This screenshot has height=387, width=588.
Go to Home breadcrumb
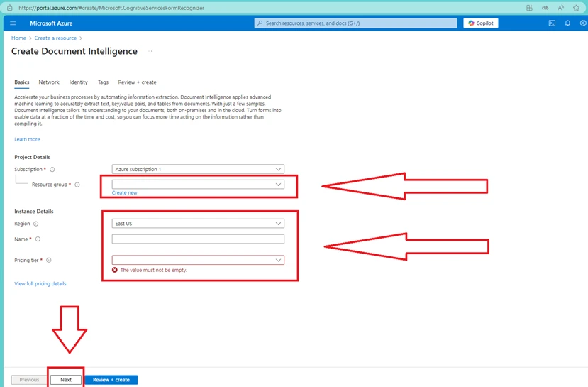18,38
